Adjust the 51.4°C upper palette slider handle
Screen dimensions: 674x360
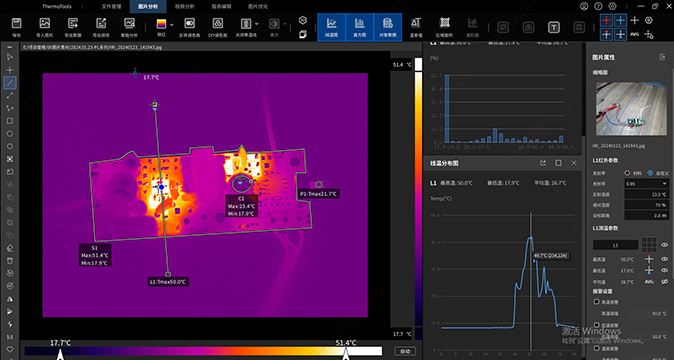[346, 354]
